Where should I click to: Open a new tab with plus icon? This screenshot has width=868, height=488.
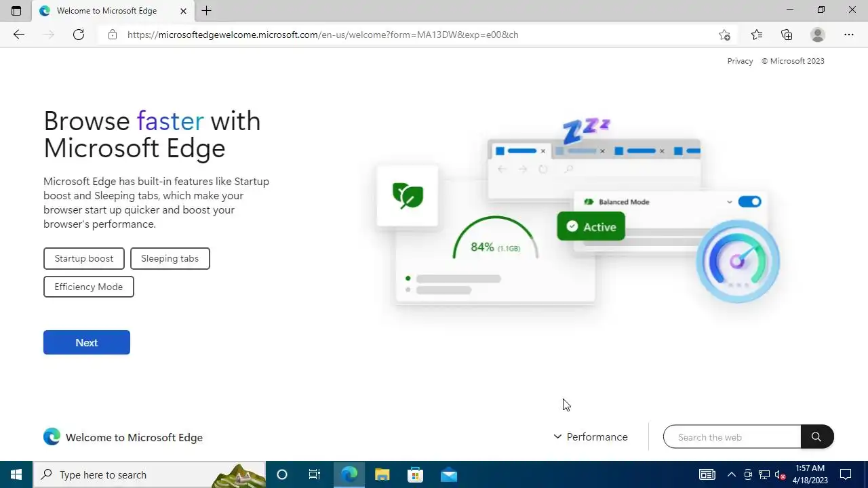click(206, 11)
